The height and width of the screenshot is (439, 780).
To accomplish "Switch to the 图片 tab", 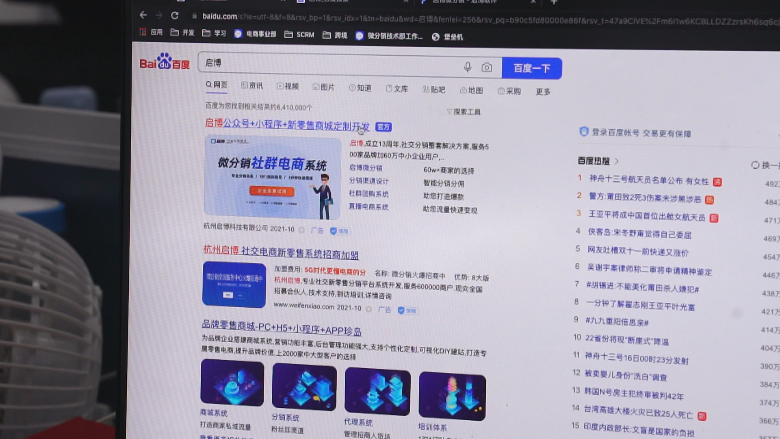I will 323,87.
